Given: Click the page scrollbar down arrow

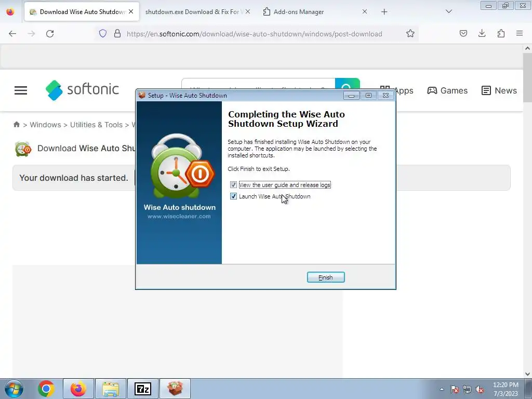Looking at the screenshot, I should point(527,374).
